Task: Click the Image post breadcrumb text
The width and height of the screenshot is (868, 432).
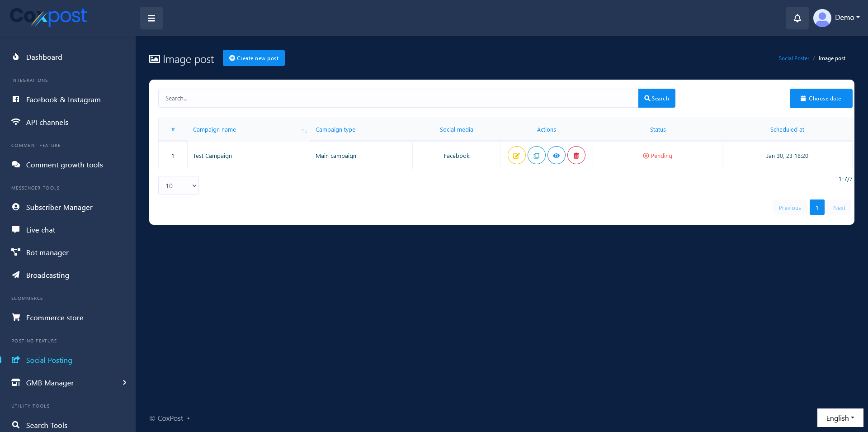Action: [832, 58]
